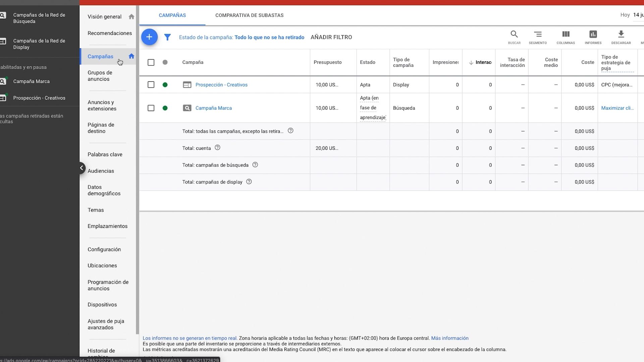Click the blue plus new campaign button

pos(149,37)
